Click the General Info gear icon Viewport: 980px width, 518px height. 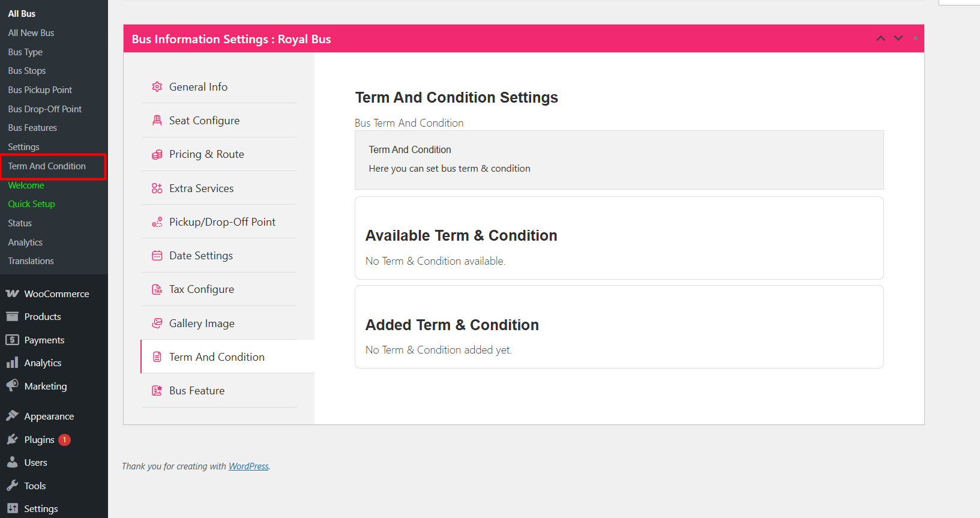[x=157, y=87]
